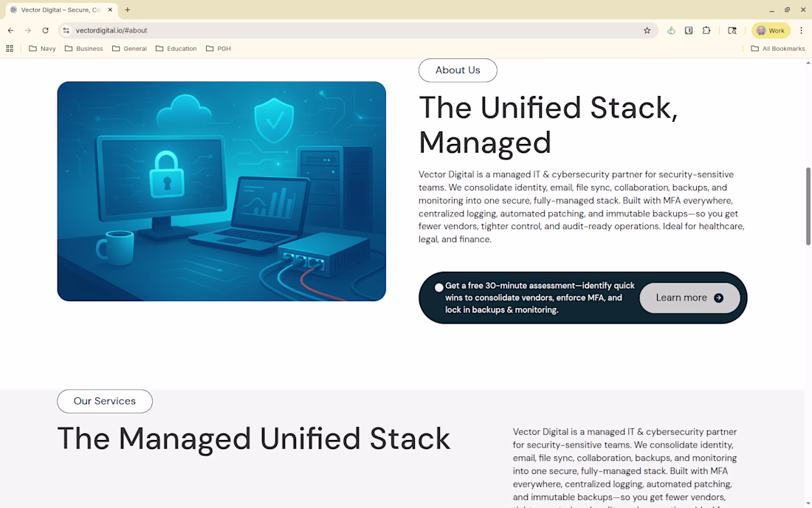Open the tab search media icon

(x=732, y=30)
